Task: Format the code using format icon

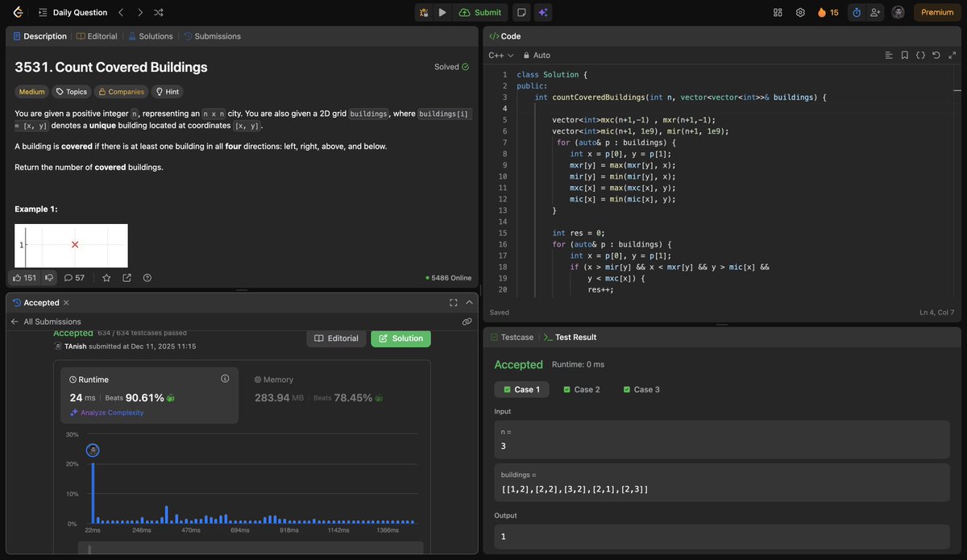Action: [920, 55]
